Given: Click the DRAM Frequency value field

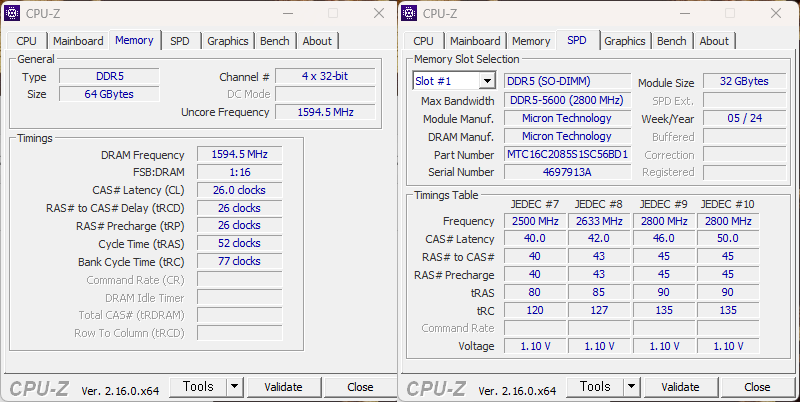Looking at the screenshot, I should click(x=239, y=155).
